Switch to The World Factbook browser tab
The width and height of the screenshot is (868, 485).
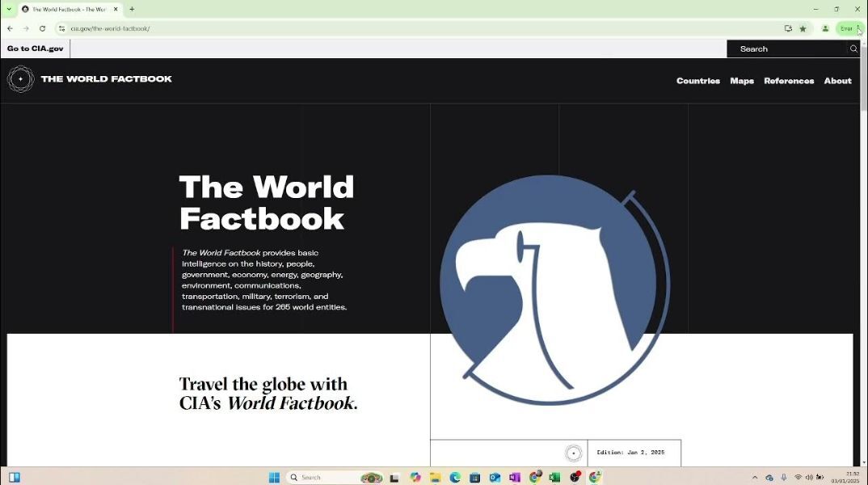pos(69,9)
